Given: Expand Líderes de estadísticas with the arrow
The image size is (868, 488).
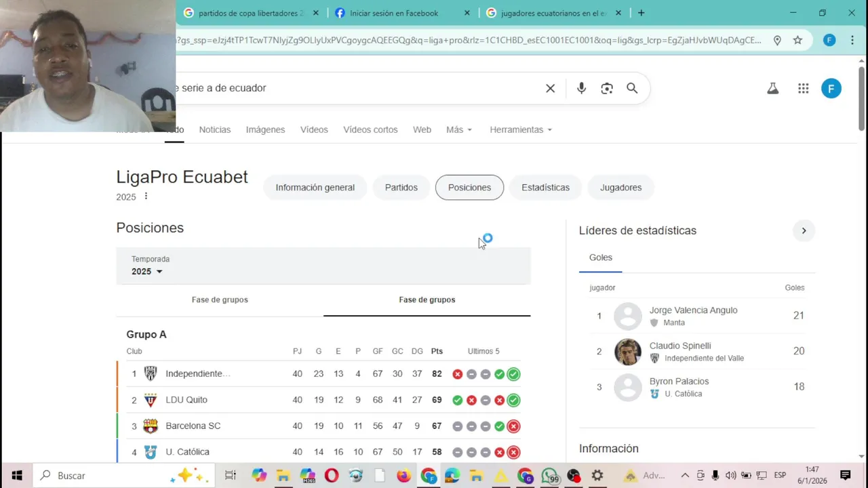Looking at the screenshot, I should (804, 230).
